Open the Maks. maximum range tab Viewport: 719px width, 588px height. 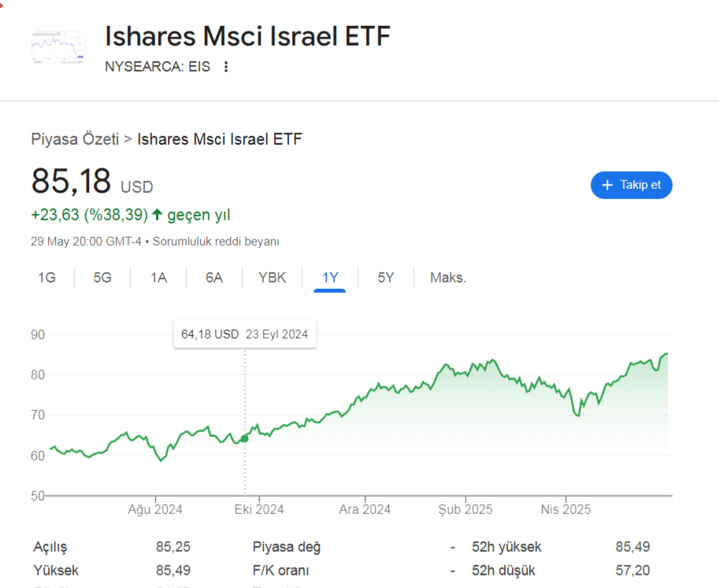[448, 278]
